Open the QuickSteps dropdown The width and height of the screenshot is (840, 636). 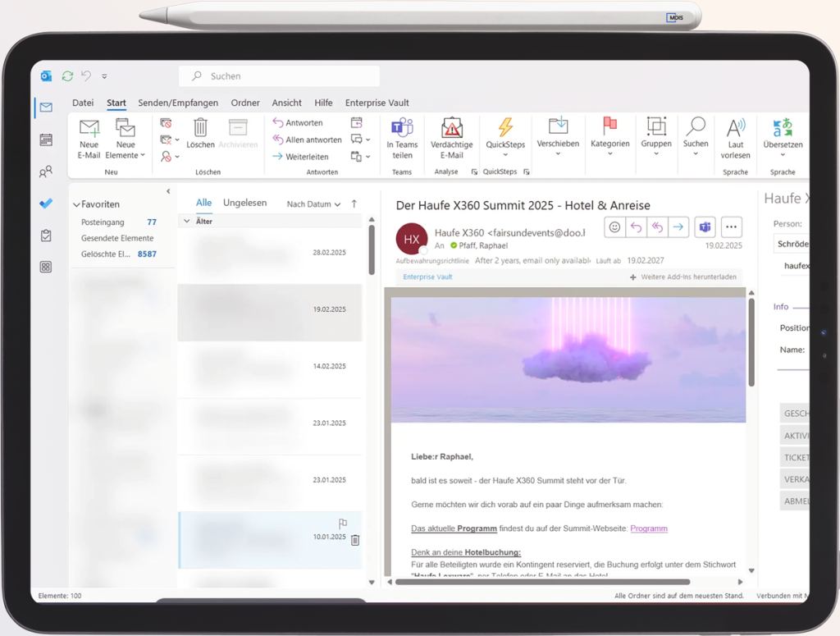505,153
